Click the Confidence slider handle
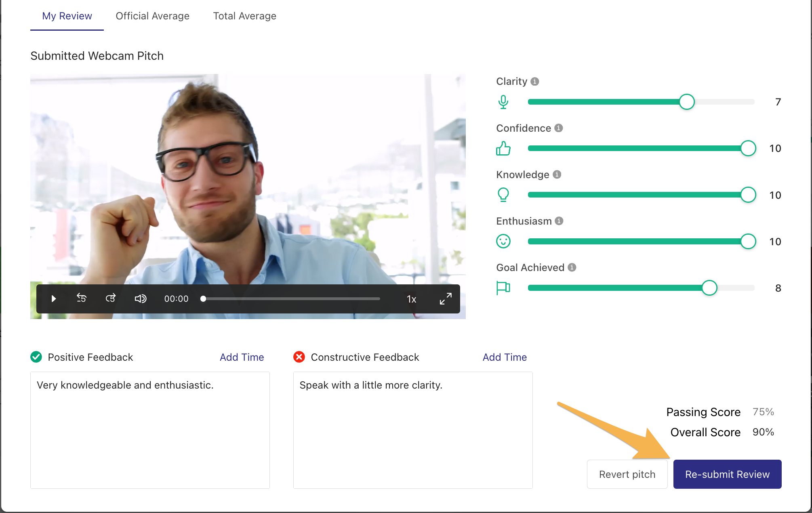The image size is (812, 513). (x=748, y=148)
